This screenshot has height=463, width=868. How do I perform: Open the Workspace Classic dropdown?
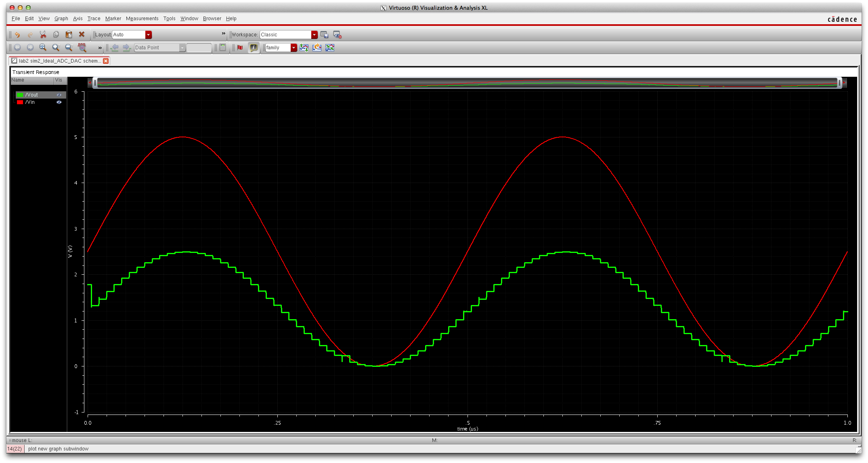314,35
